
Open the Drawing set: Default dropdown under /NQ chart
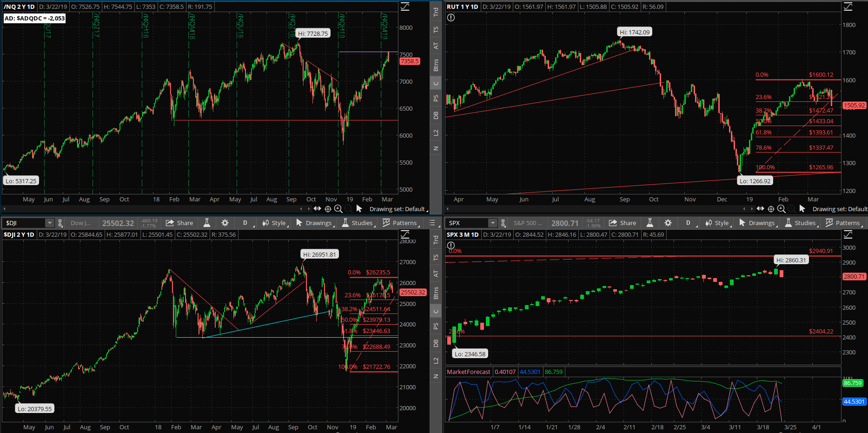pos(398,209)
